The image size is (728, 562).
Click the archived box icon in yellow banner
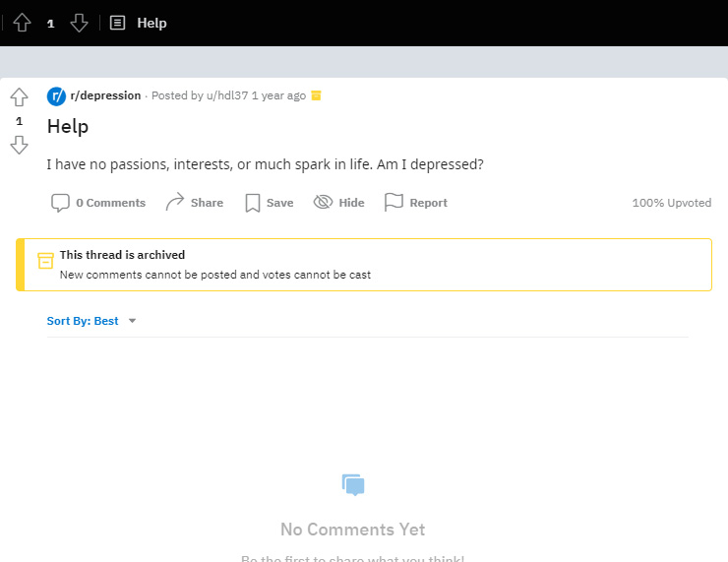pos(45,261)
